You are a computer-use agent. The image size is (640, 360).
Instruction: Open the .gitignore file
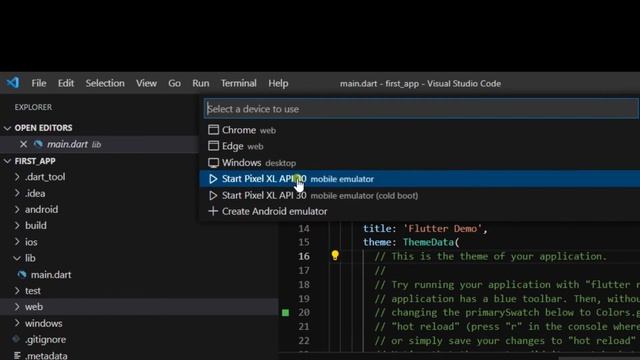point(45,340)
